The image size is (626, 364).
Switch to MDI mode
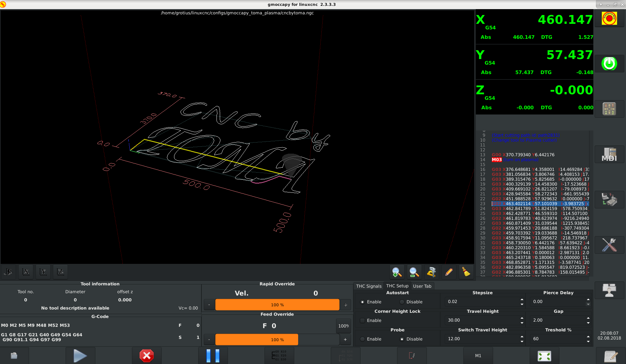(609, 154)
